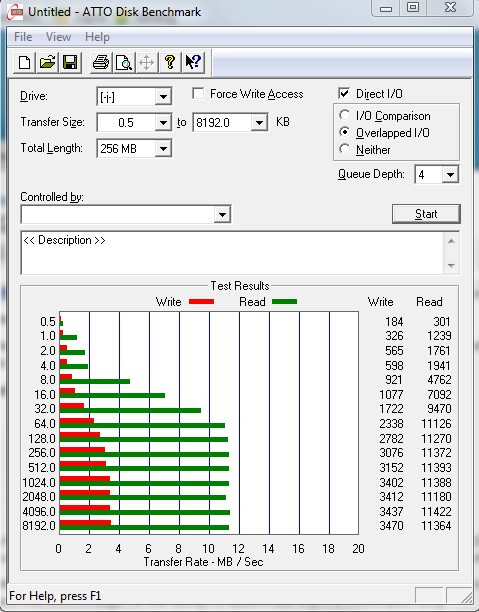The image size is (479, 612).
Task: Click the 16.0 row read value 7092
Action: click(x=439, y=395)
